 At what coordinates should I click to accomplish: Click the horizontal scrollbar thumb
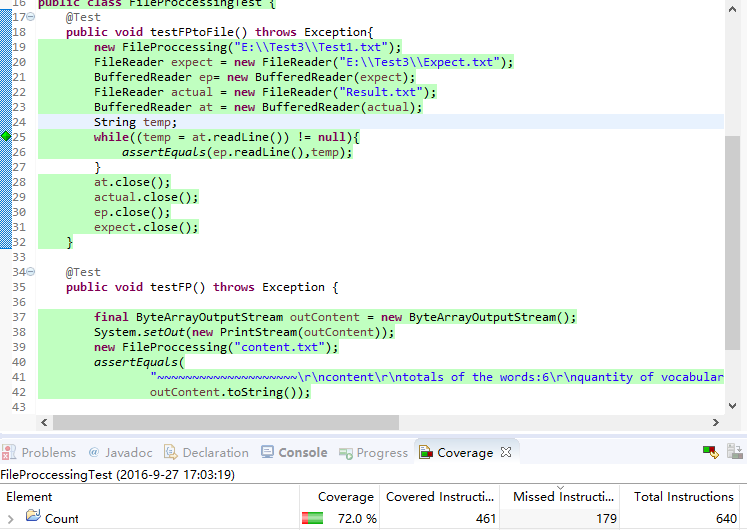point(226,422)
